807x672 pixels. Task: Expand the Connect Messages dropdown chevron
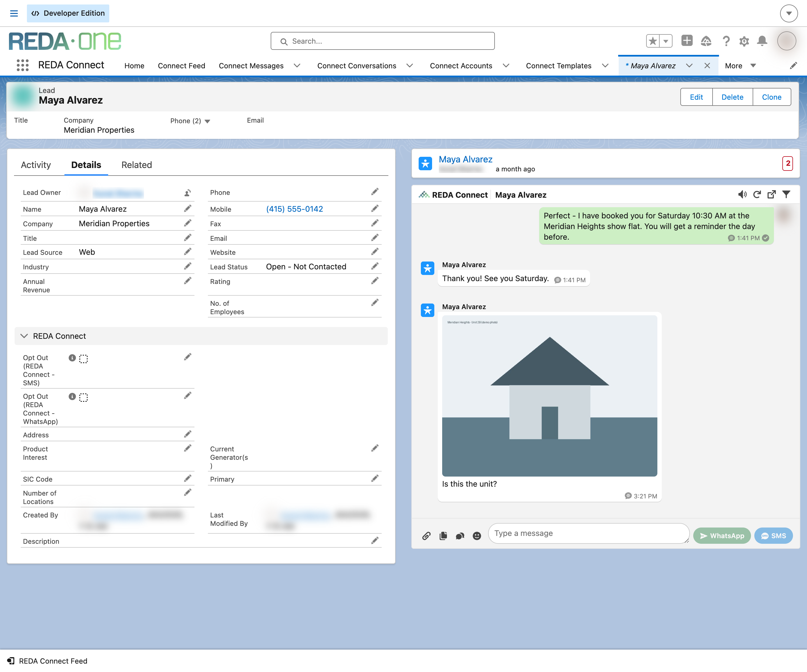297,66
